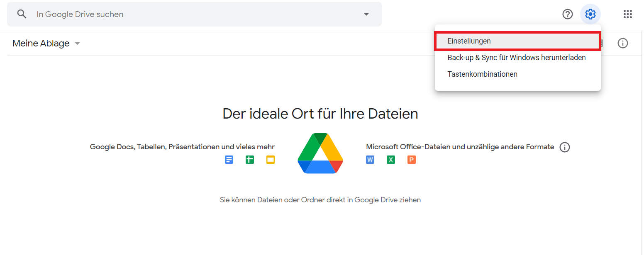Viewport: 644px width, 255px height.
Task: Click the heading Der ideale Ort für Ihre Dateien
Action: coord(320,114)
